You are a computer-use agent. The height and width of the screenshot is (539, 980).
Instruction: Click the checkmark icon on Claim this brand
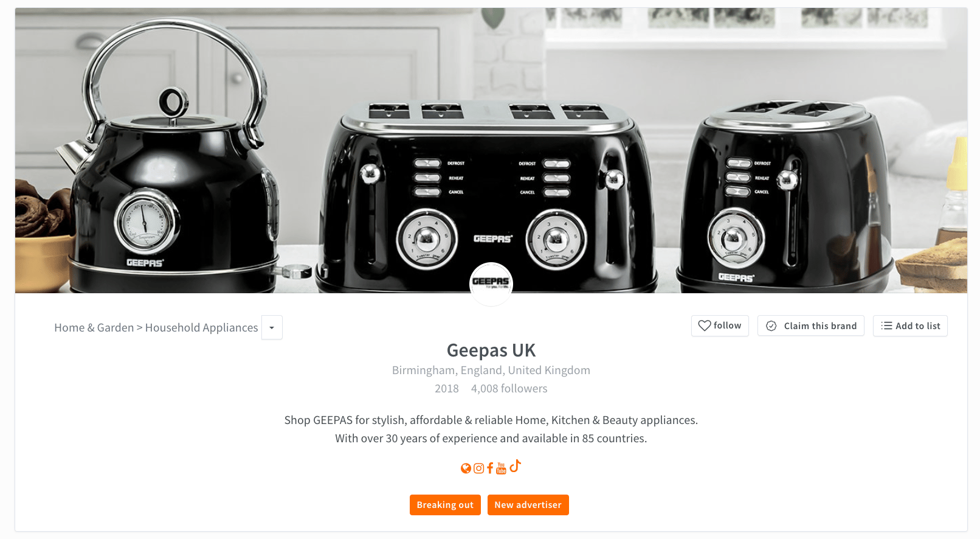pyautogui.click(x=771, y=326)
